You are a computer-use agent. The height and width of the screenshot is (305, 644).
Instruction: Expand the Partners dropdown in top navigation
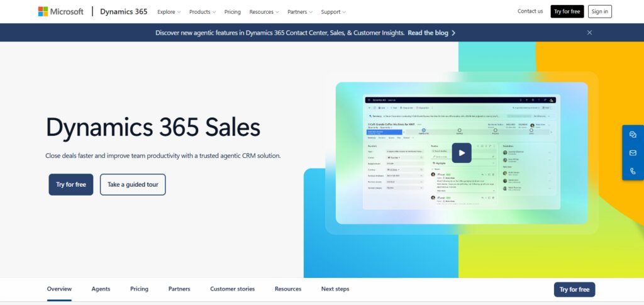(x=300, y=12)
